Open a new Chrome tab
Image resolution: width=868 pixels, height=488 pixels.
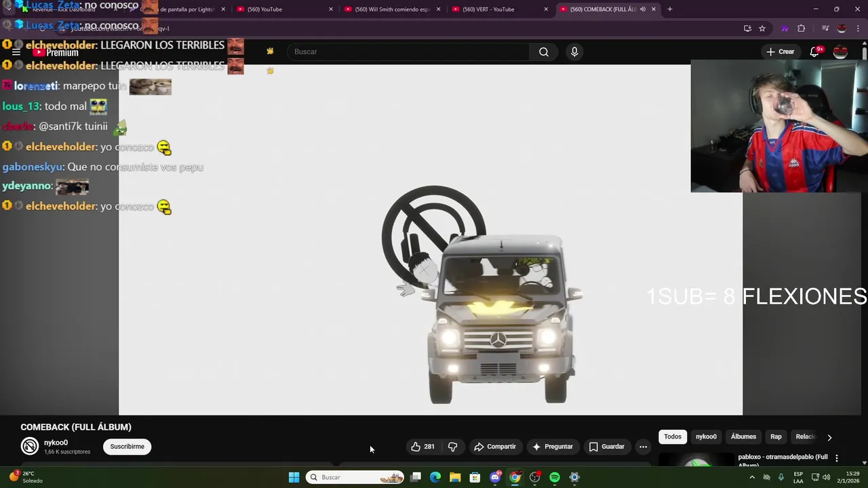(669, 9)
